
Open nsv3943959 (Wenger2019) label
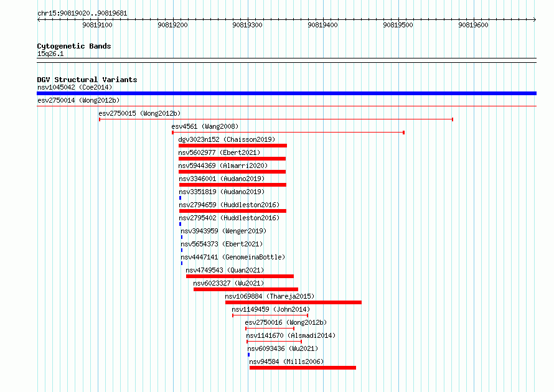point(223,231)
